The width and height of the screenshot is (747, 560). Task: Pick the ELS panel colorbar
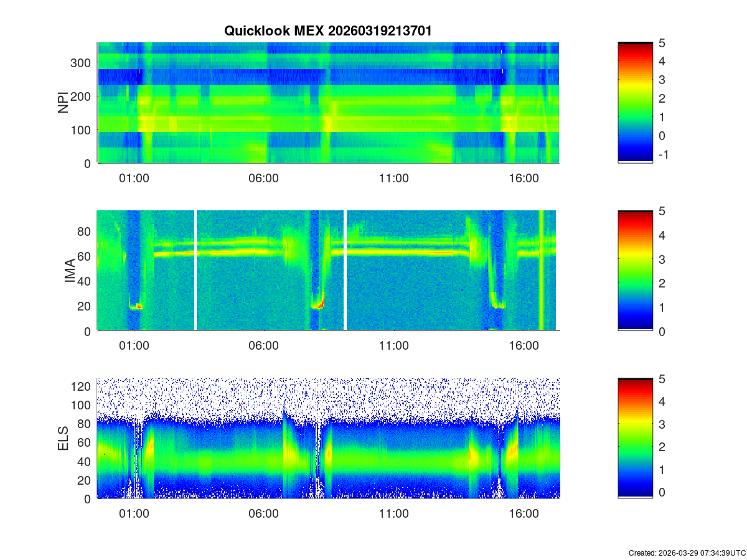pyautogui.click(x=635, y=439)
